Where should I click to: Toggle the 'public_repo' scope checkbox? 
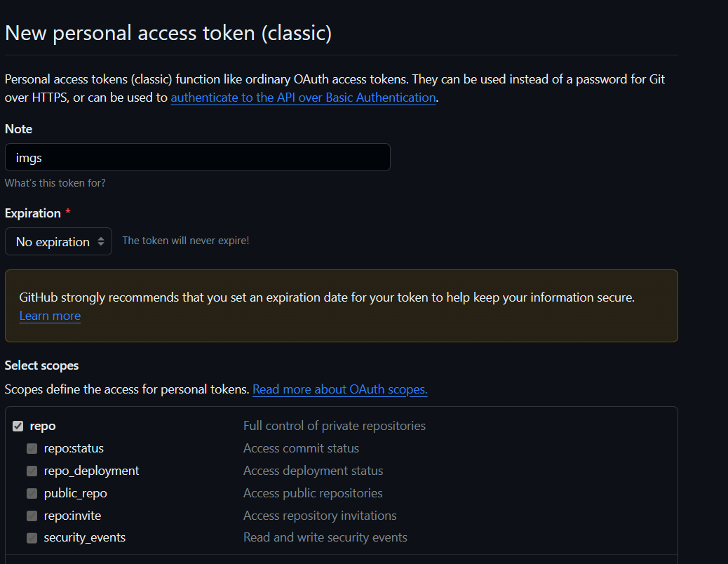click(32, 493)
